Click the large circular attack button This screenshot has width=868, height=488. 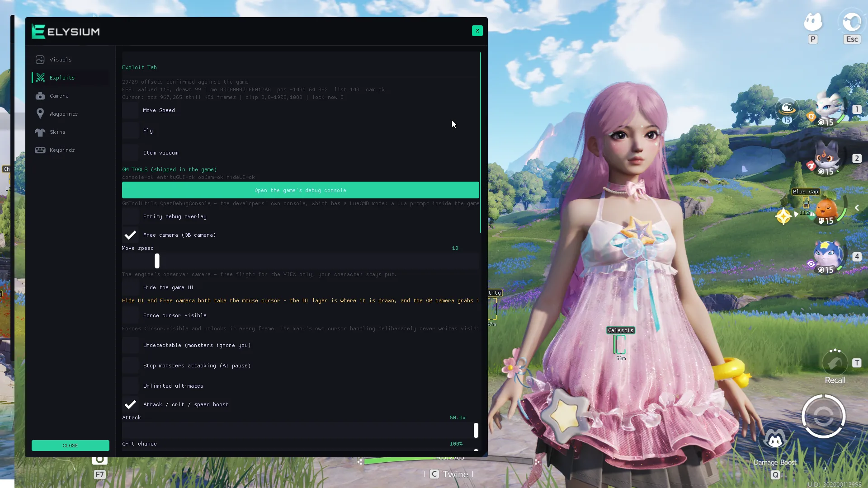(x=823, y=417)
